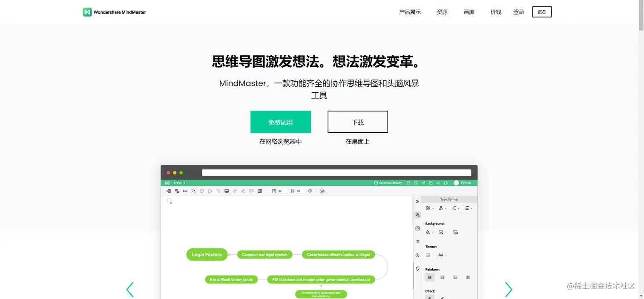Click the left carousel arrow

point(130,289)
